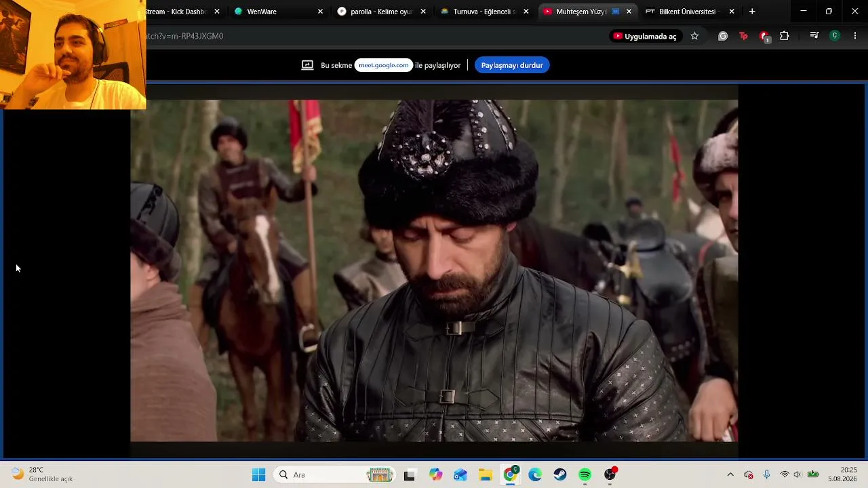Click the meet.google.com chip in sharing bar
Screen dimensions: 868x488
tap(384, 65)
